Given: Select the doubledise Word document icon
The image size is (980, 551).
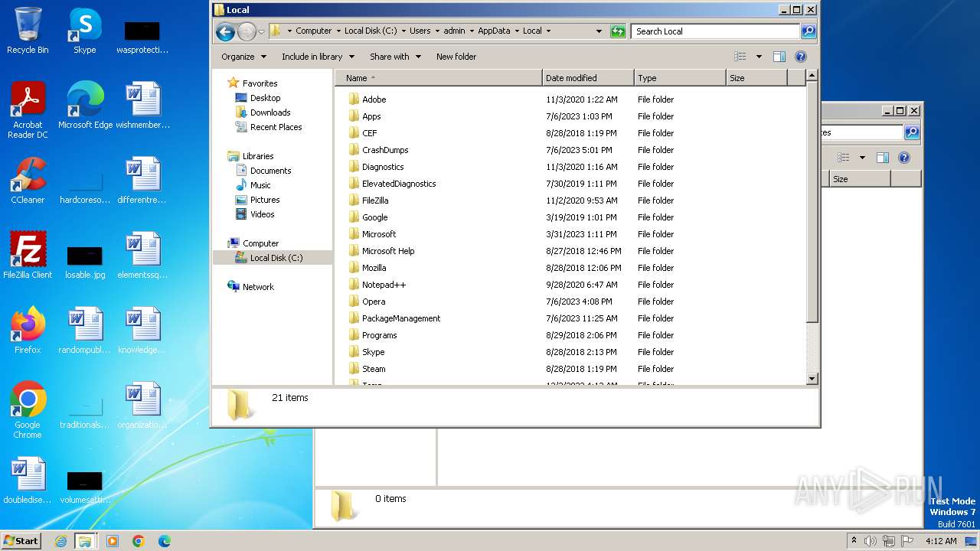Looking at the screenshot, I should coord(28,481).
